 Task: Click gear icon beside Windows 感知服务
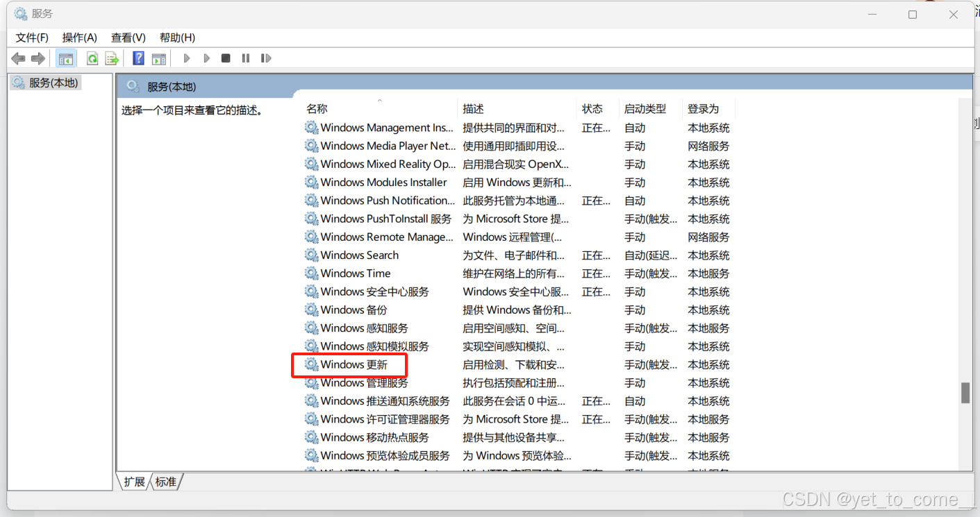click(311, 328)
